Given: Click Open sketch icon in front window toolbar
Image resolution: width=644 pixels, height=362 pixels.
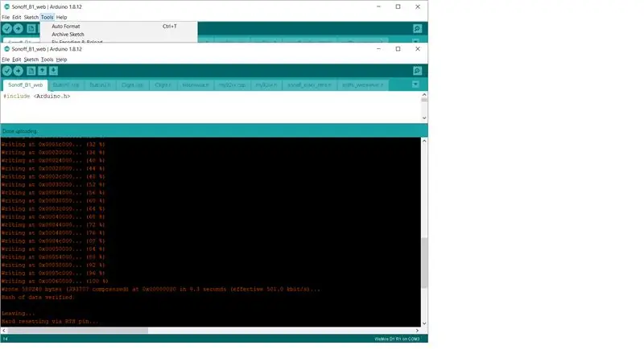Looking at the screenshot, I should tap(43, 71).
